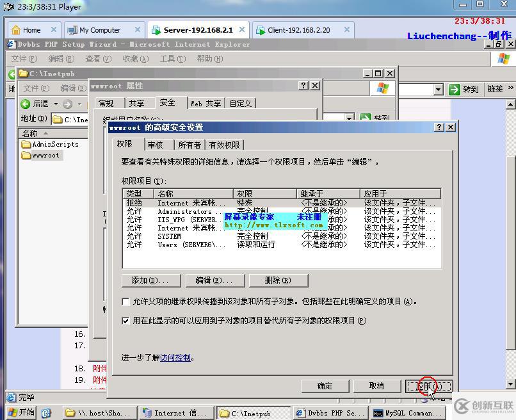Click the Home tab house icon
This screenshot has width=516, height=420.
click(x=16, y=30)
